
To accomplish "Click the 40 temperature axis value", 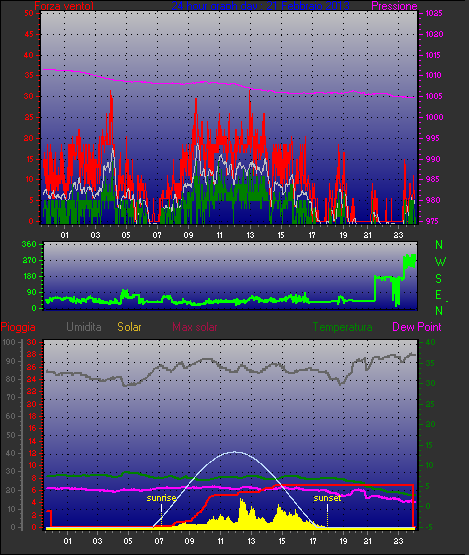I will pyautogui.click(x=431, y=343).
